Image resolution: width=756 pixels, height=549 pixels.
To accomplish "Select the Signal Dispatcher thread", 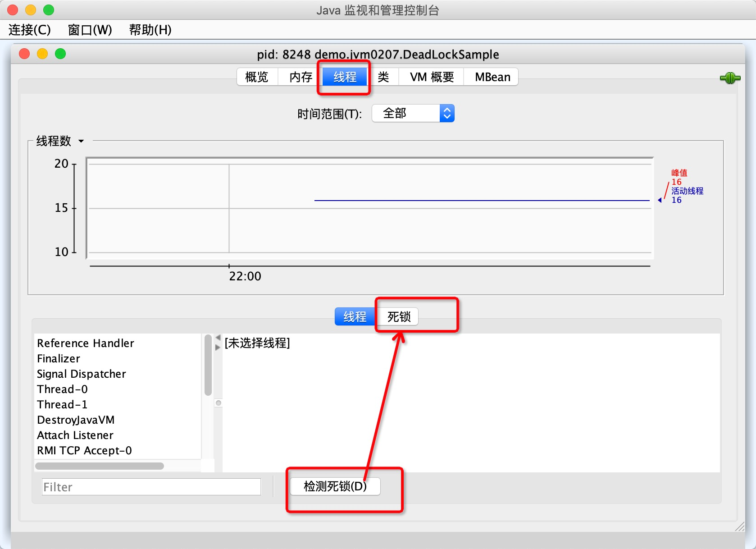I will click(x=81, y=374).
